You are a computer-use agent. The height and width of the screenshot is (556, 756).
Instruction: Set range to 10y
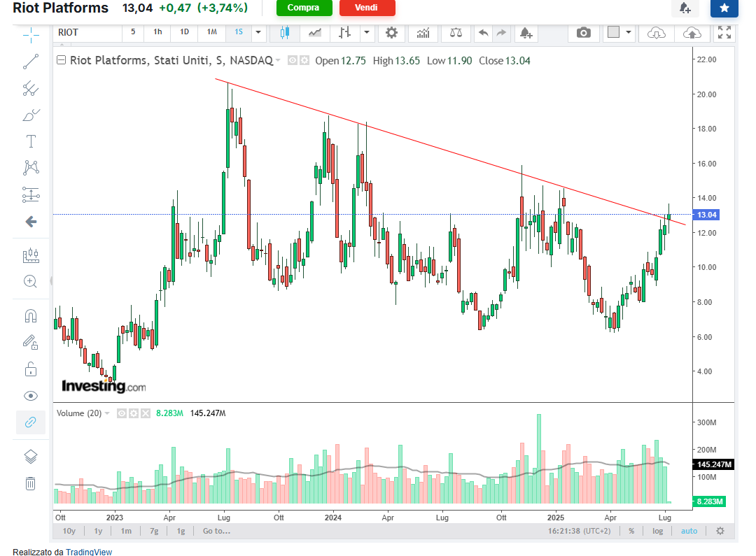[69, 531]
